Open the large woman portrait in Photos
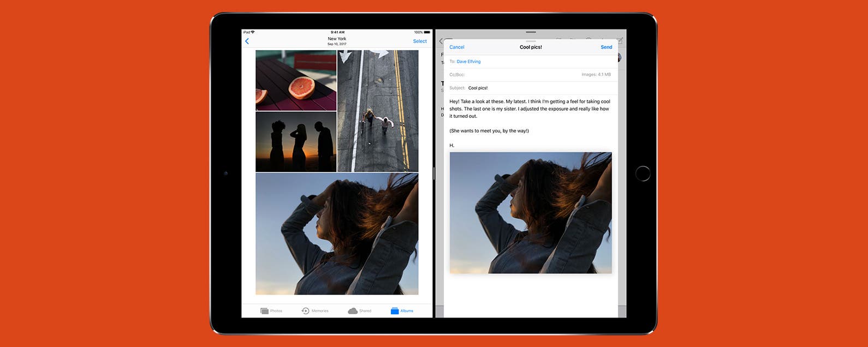 (x=337, y=234)
